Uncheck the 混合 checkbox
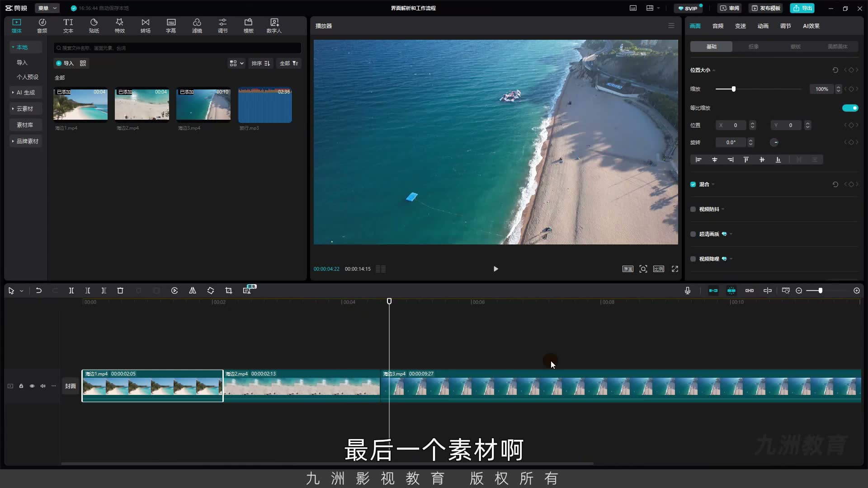Screen dimensions: 868x488 [x=693, y=184]
